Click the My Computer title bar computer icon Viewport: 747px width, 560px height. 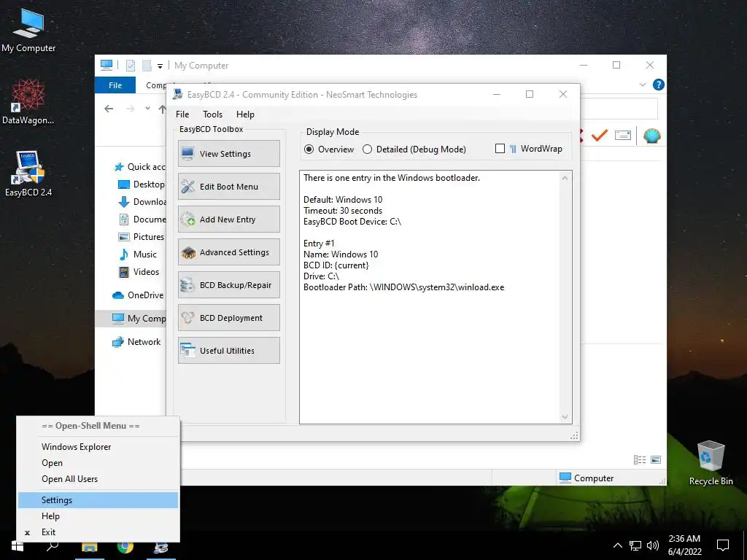[107, 65]
